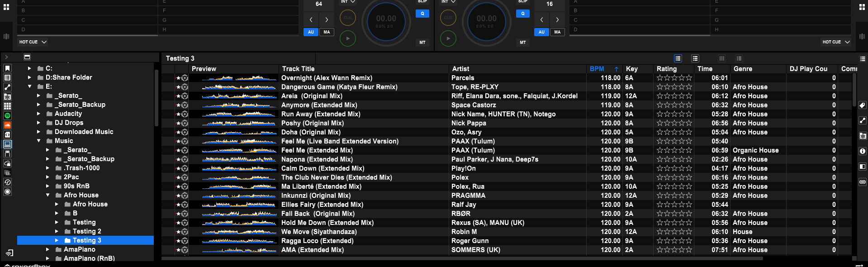Collapse the Music folder node
The image size is (868, 267).
(x=38, y=141)
